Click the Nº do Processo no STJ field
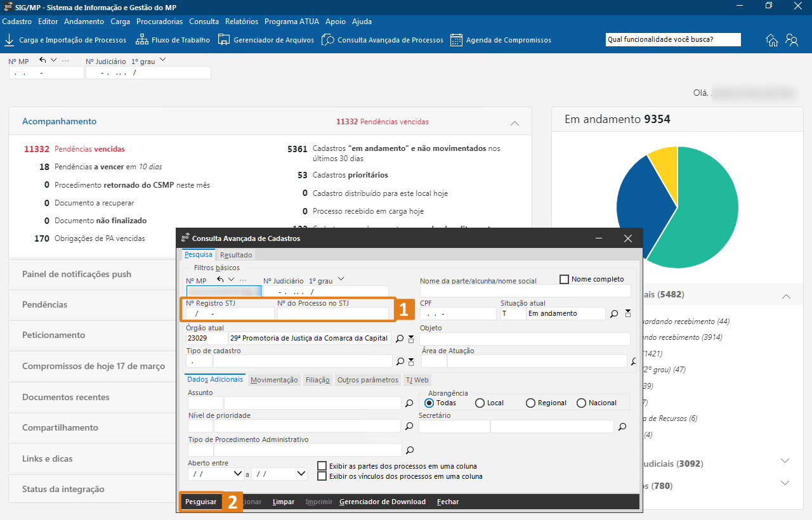 [332, 313]
